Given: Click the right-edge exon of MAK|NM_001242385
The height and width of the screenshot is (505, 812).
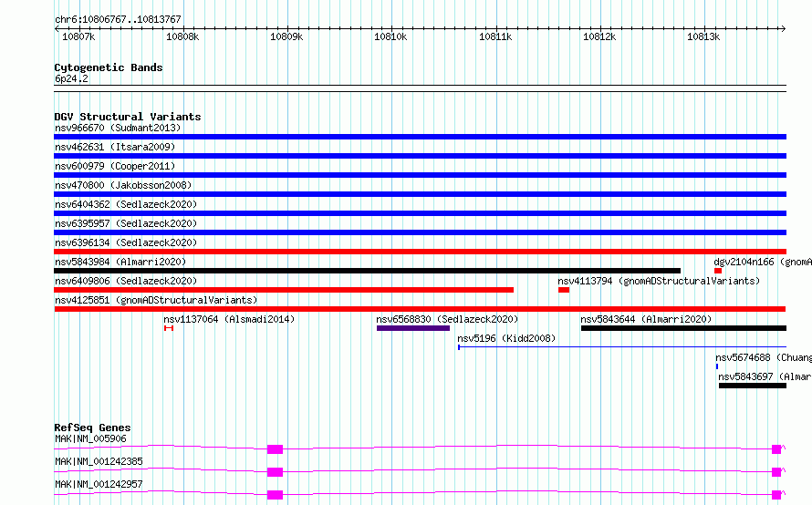Looking at the screenshot, I should click(776, 472).
